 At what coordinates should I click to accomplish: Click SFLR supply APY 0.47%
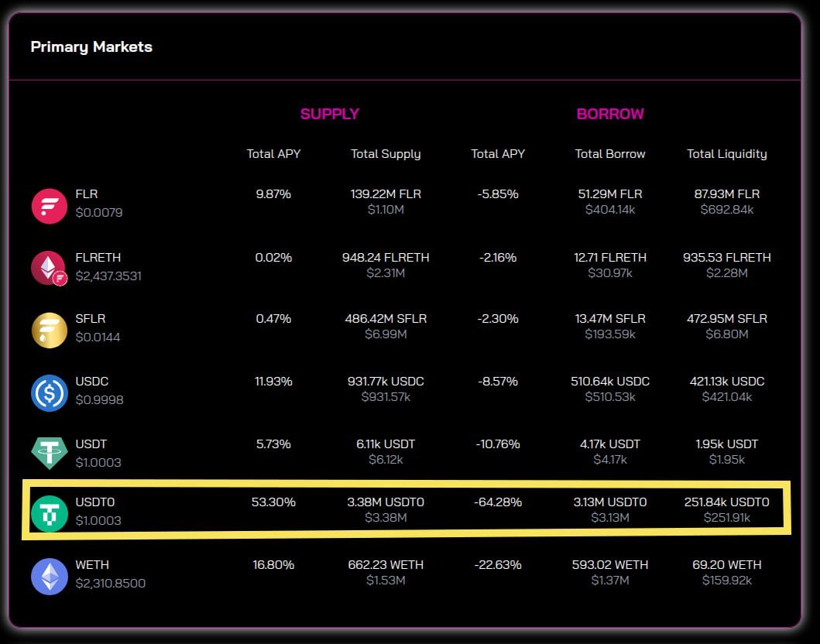tap(273, 319)
